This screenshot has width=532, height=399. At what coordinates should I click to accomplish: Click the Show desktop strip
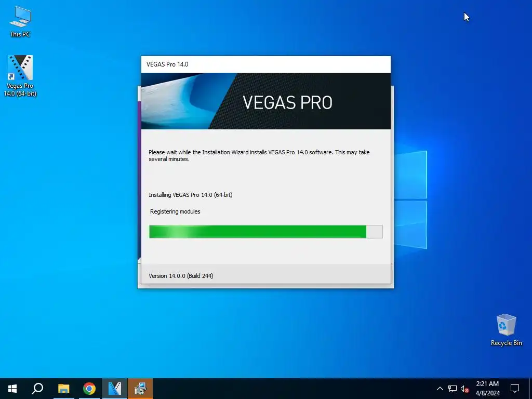pos(530,389)
